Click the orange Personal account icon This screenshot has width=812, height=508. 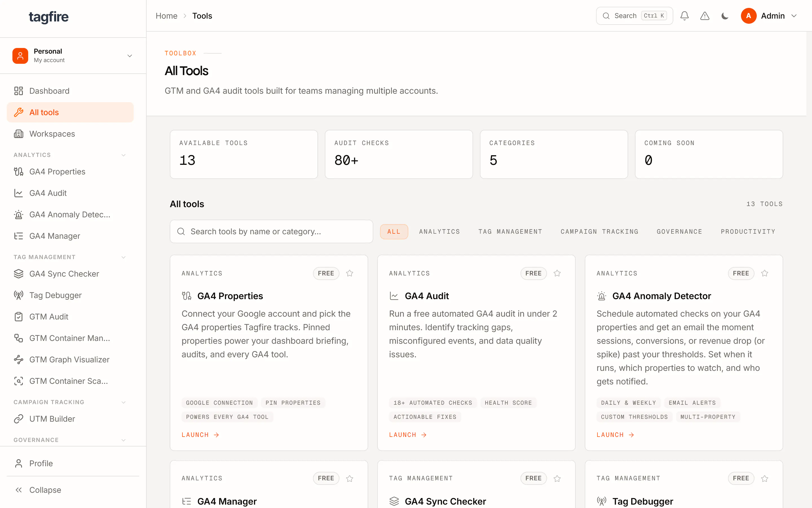coord(20,55)
